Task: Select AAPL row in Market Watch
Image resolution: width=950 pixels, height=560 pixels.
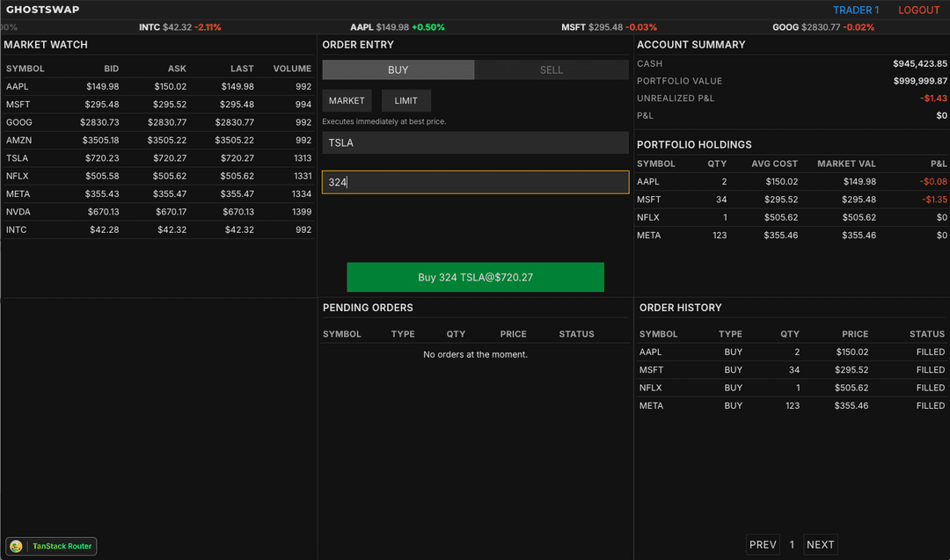Action: 158,86
